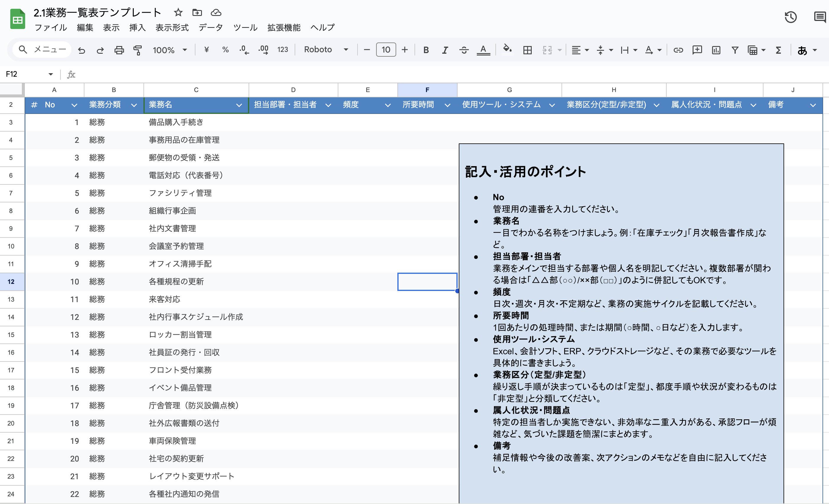Create a filter
The image size is (829, 504).
735,49
